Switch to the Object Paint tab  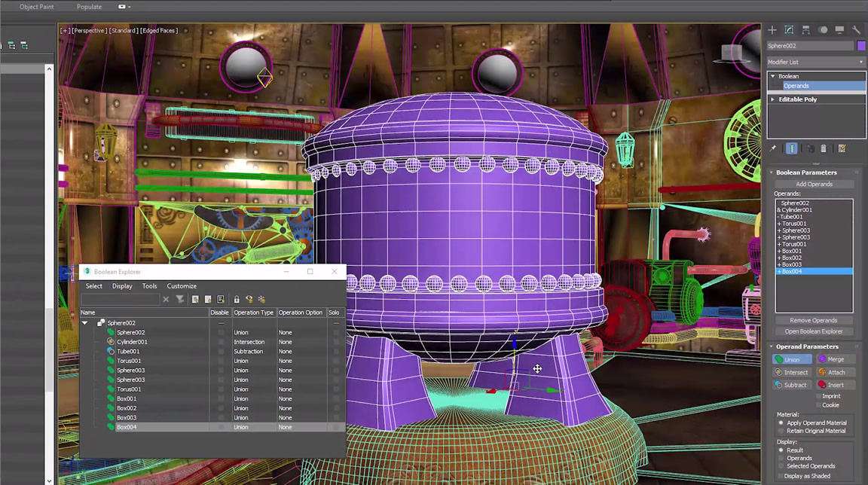tap(36, 7)
